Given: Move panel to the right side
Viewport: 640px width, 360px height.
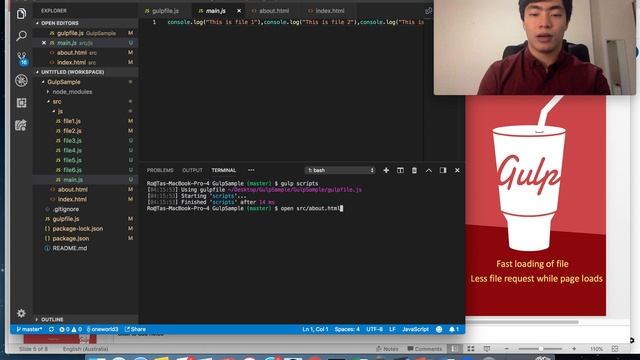Looking at the screenshot, I should (443, 170).
